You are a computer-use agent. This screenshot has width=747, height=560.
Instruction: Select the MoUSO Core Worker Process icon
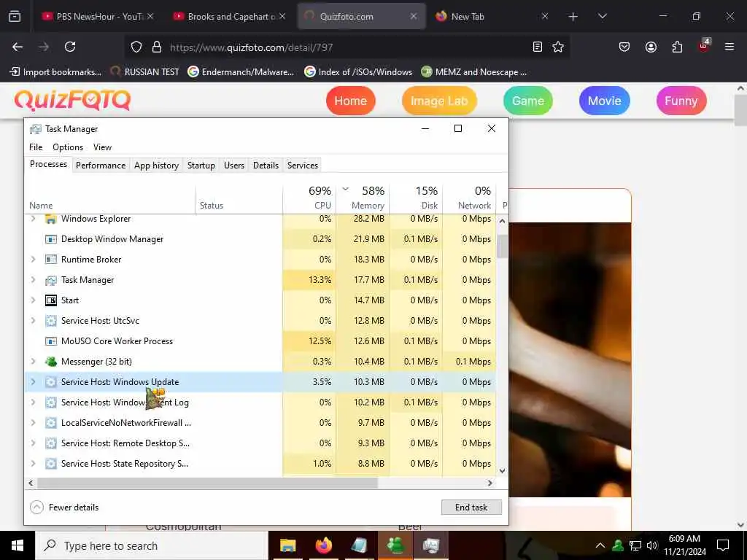click(51, 341)
